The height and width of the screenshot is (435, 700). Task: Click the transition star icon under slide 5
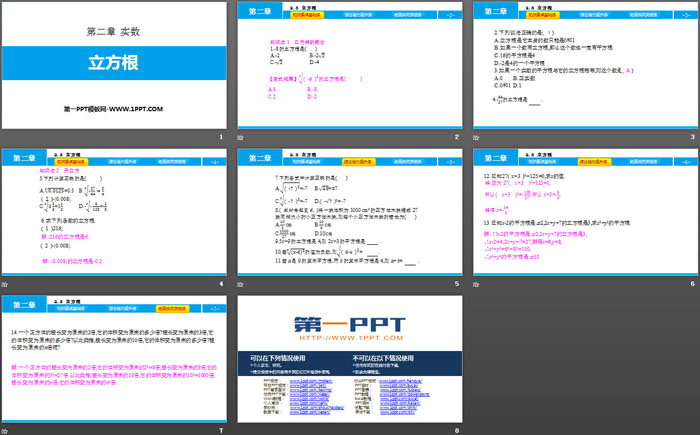(x=242, y=283)
